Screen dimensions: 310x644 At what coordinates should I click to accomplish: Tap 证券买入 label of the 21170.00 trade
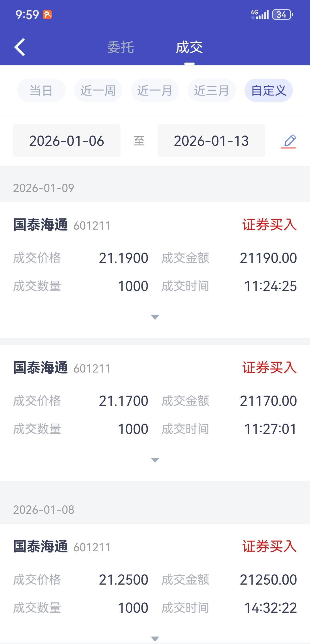coord(270,368)
